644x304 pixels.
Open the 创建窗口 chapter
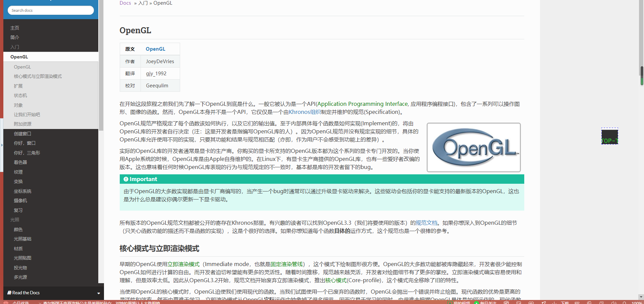coord(22,134)
